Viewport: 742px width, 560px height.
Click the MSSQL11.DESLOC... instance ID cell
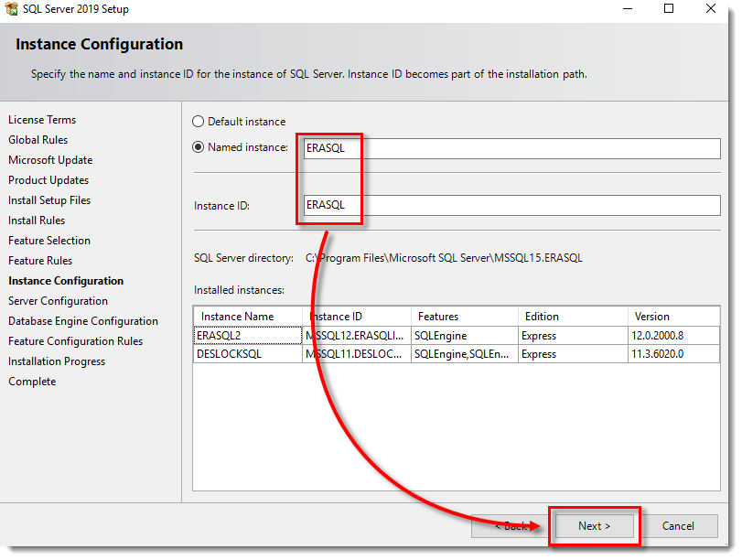tap(357, 354)
